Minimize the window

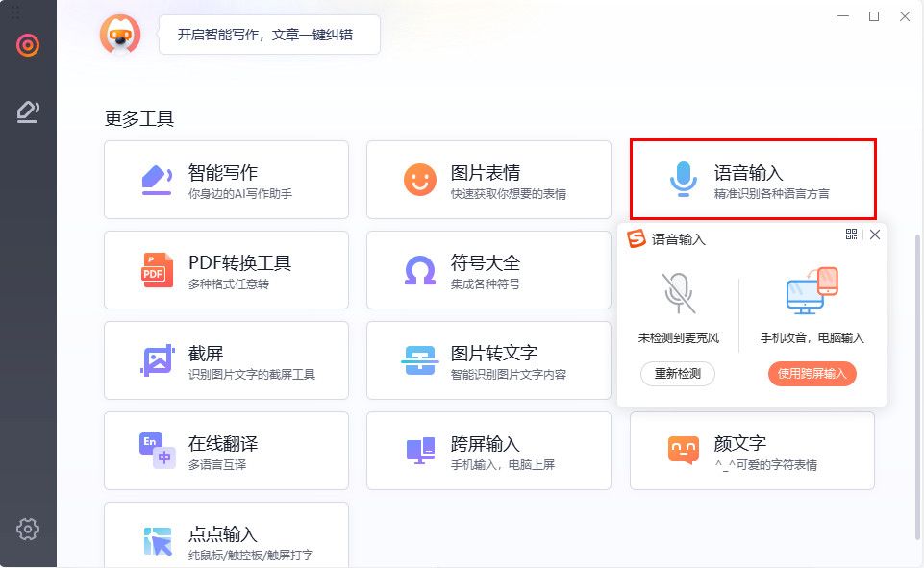843,16
